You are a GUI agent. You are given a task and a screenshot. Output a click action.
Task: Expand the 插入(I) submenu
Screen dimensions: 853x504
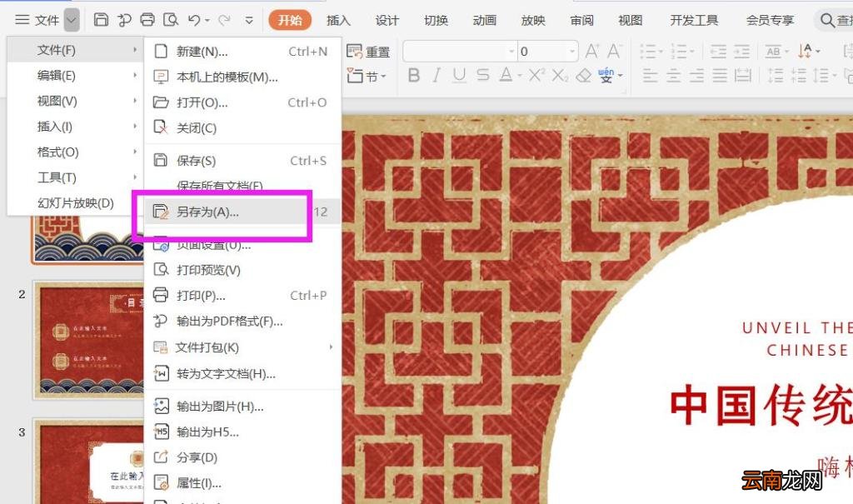[75, 127]
